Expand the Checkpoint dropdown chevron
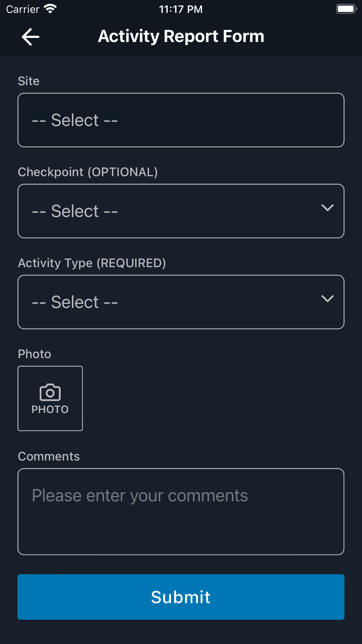Screen dimensions: 362x644 [x=327, y=208]
